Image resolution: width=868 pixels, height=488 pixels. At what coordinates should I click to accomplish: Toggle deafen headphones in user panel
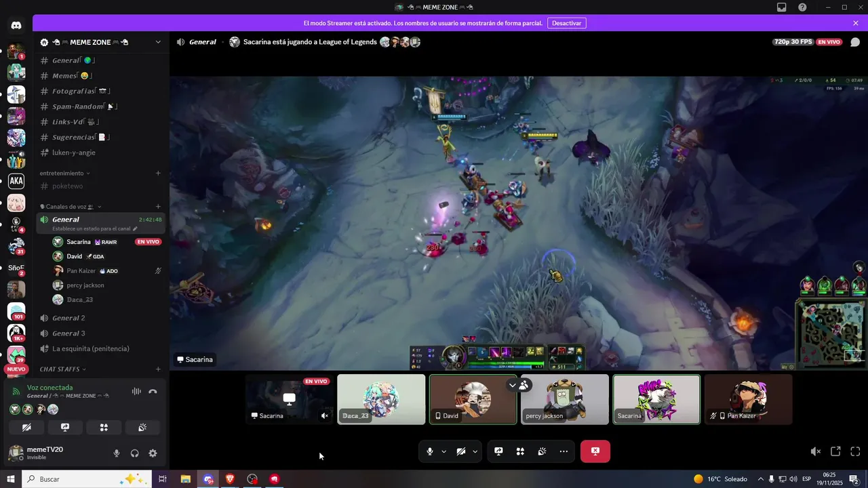134,453
